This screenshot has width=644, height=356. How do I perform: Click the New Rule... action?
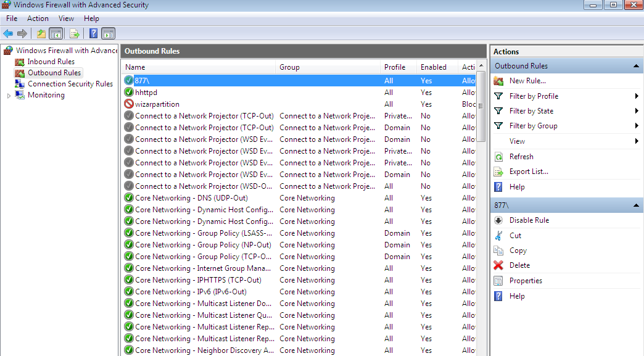point(527,81)
